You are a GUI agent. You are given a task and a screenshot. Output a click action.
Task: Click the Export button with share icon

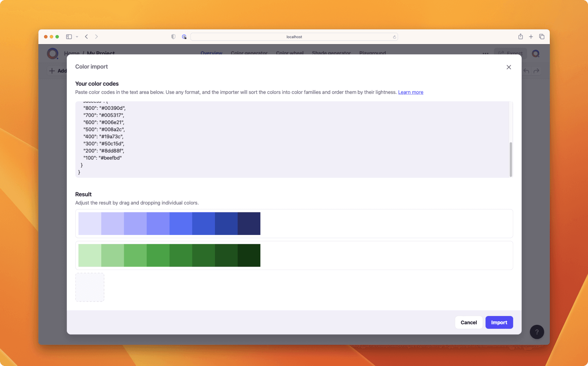tap(510, 53)
